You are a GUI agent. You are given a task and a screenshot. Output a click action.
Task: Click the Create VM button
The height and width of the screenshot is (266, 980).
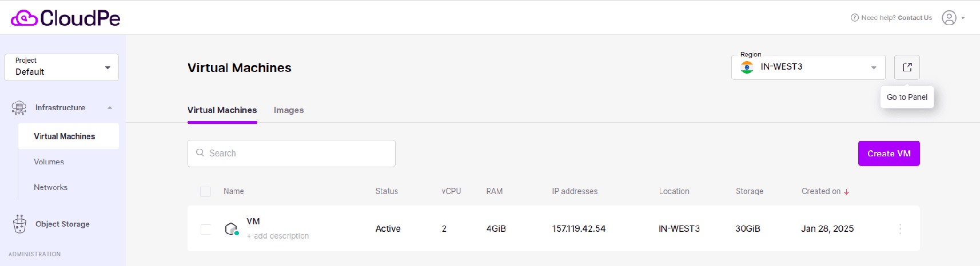(x=889, y=154)
